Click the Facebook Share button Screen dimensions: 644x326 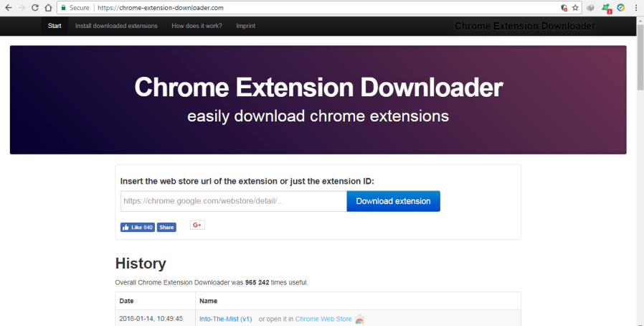(x=166, y=227)
